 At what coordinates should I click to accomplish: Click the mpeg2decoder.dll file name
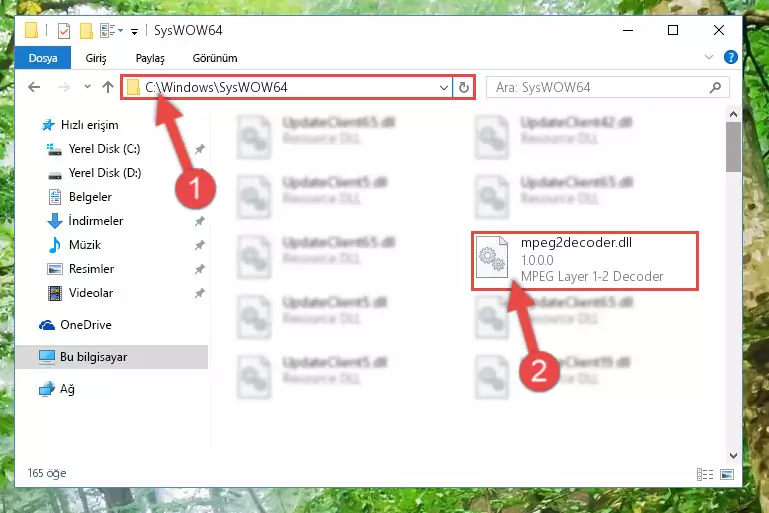click(576, 242)
